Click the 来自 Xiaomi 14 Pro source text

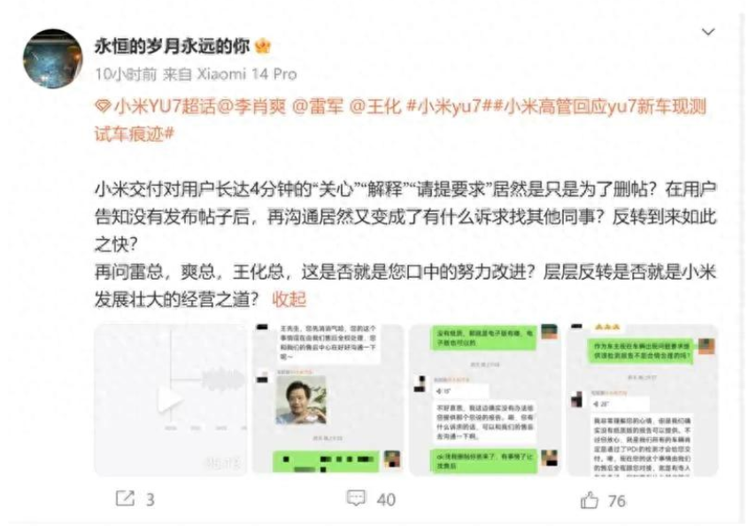[229, 74]
